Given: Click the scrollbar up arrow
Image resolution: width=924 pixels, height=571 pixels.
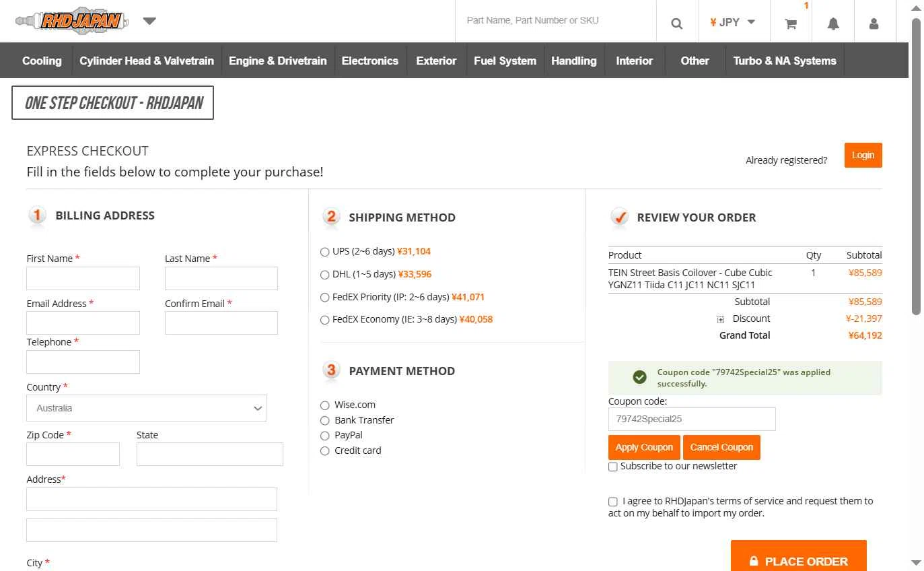Looking at the screenshot, I should (x=916, y=8).
